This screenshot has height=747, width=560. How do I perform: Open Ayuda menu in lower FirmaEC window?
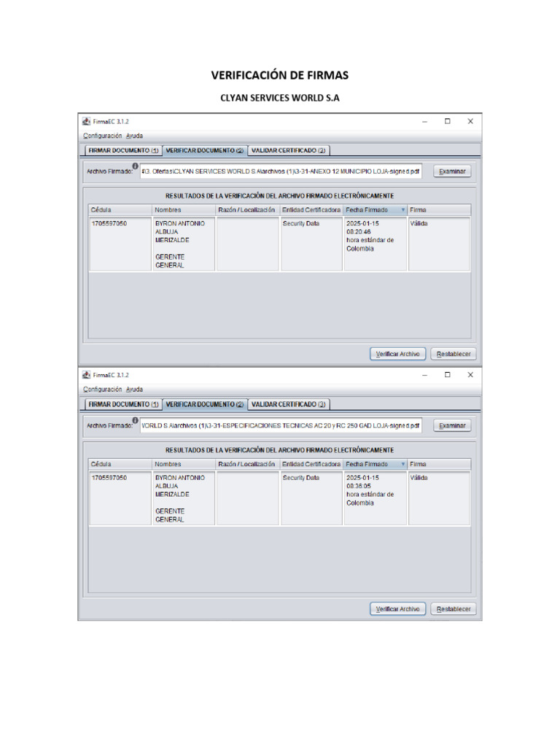[134, 390]
